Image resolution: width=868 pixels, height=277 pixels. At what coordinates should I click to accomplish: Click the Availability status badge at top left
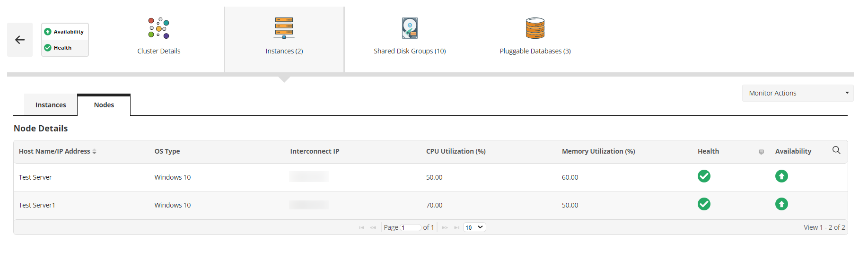click(64, 32)
